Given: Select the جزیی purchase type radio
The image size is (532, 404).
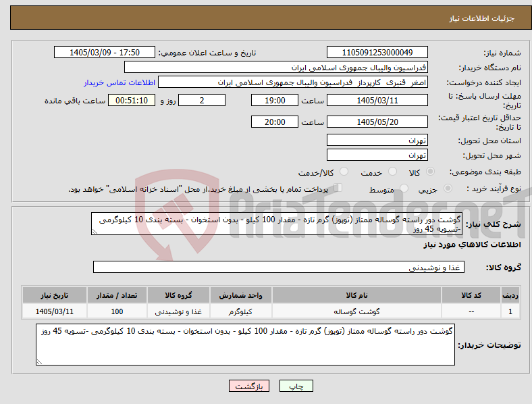Looking at the screenshot, I should [x=448, y=188].
